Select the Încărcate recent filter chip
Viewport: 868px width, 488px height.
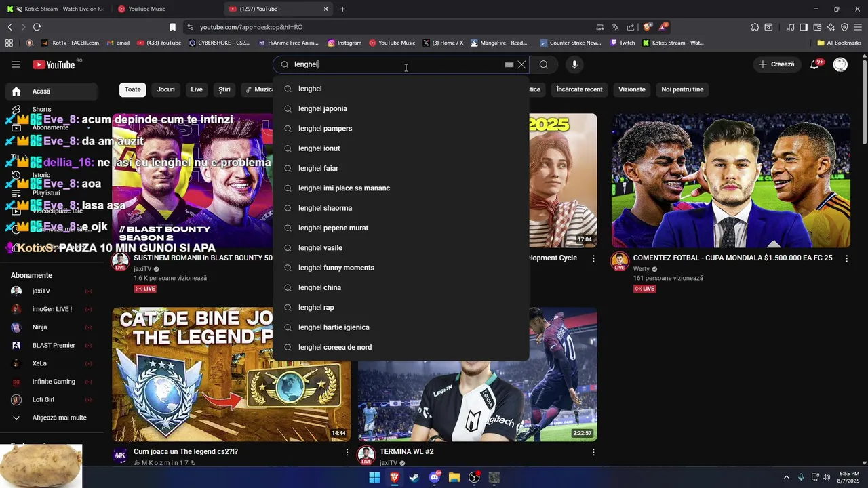click(x=579, y=89)
